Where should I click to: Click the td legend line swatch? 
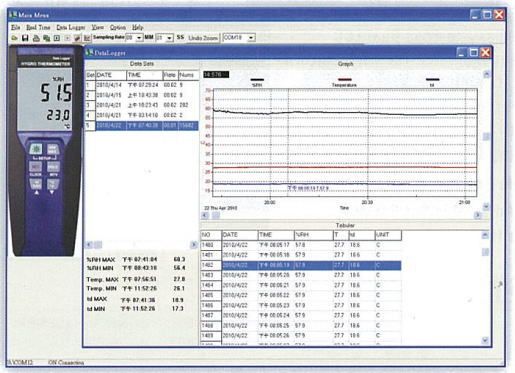pos(432,80)
